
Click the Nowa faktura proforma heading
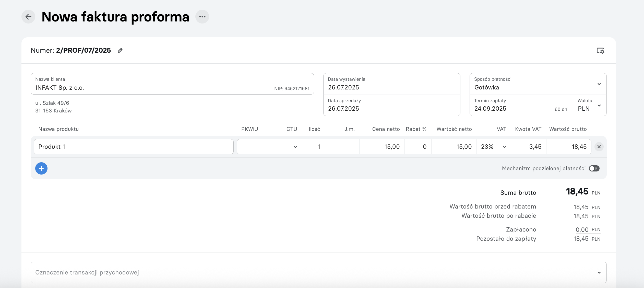coord(115,17)
